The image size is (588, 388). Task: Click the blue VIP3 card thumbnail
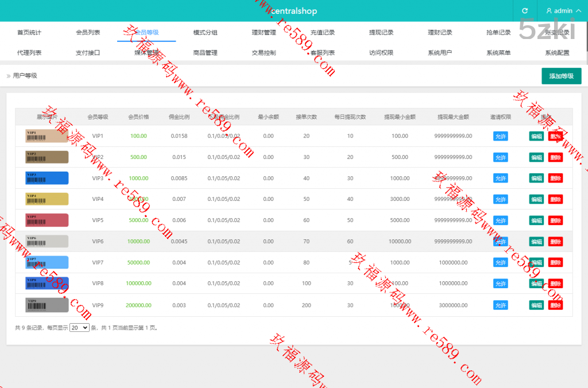click(x=47, y=178)
